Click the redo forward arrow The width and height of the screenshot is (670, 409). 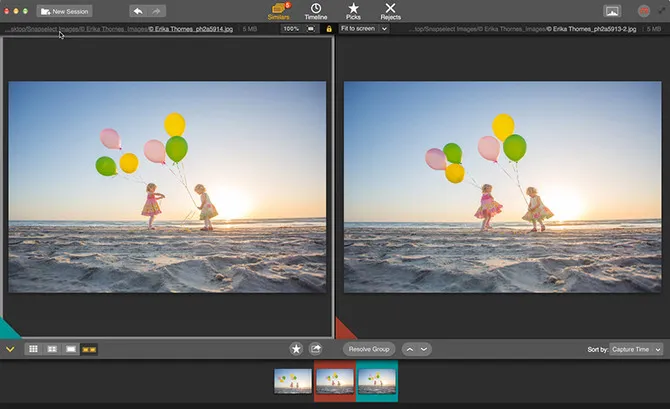(158, 11)
